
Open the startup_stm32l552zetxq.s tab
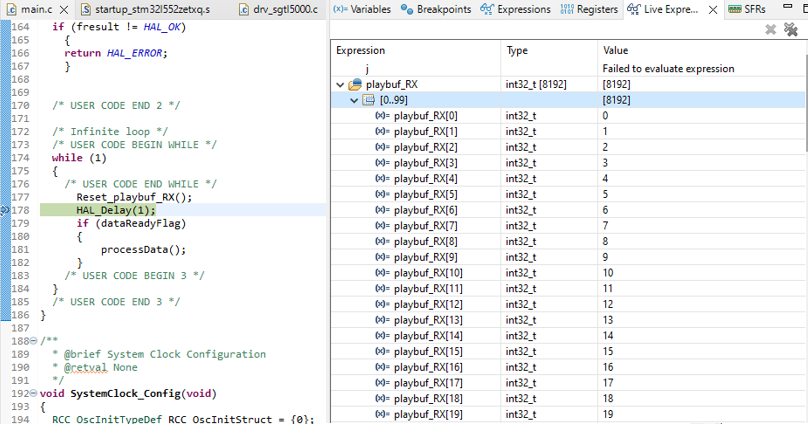[x=145, y=9]
